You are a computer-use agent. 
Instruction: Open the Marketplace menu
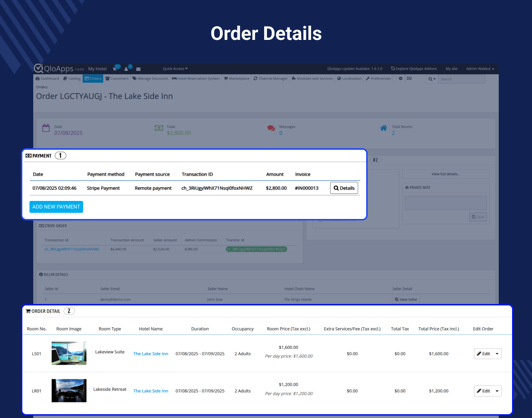coord(237,78)
